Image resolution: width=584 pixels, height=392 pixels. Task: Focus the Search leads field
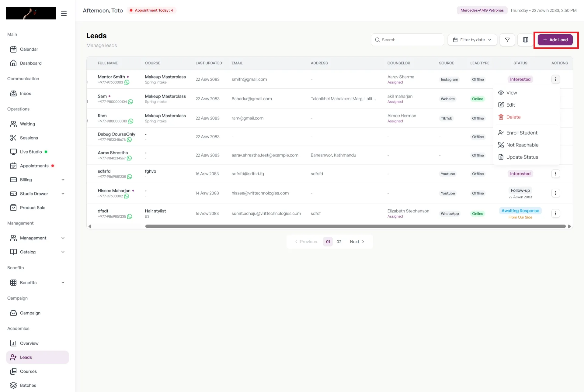pyautogui.click(x=407, y=40)
